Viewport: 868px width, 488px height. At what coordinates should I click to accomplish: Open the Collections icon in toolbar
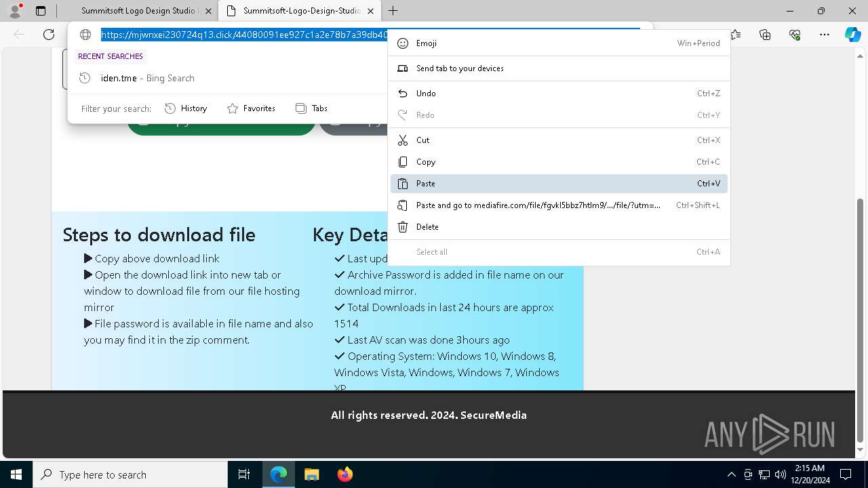coord(766,35)
